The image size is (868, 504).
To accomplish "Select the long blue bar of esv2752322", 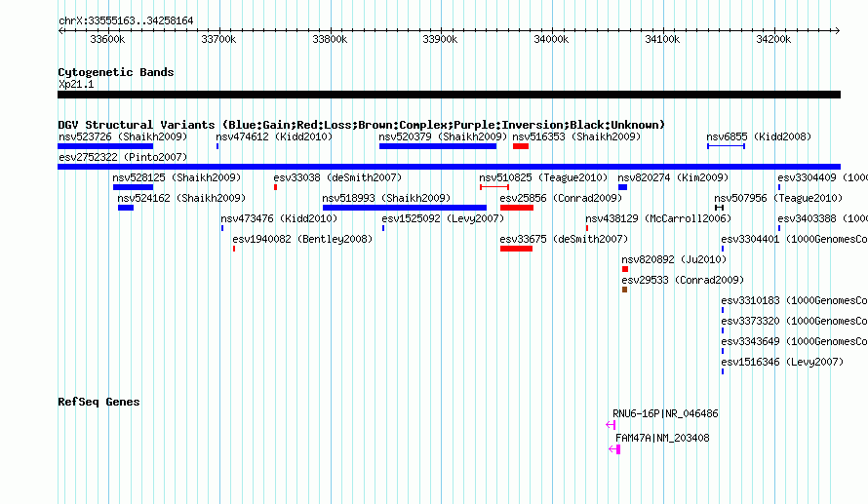I will coord(449,167).
